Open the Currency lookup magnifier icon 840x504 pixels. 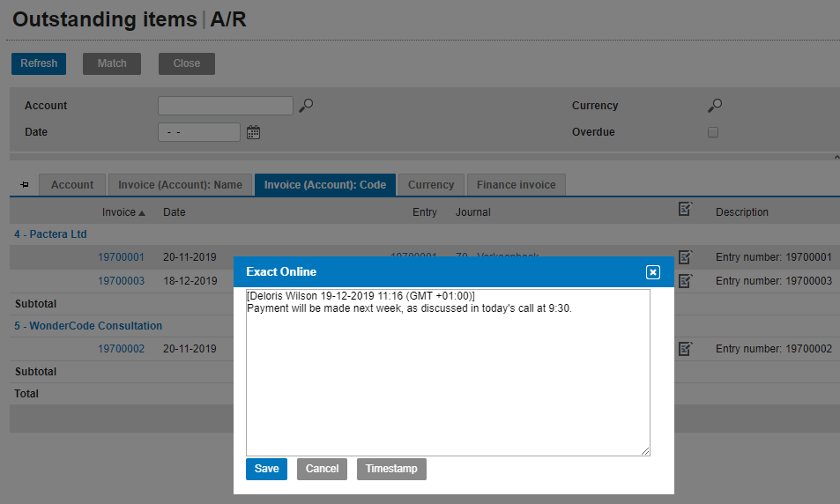pos(715,106)
